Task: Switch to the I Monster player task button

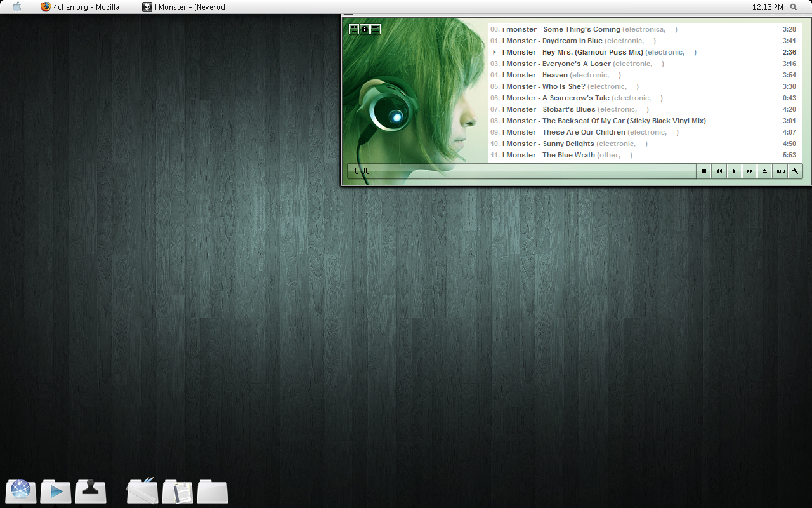Action: coord(187,7)
